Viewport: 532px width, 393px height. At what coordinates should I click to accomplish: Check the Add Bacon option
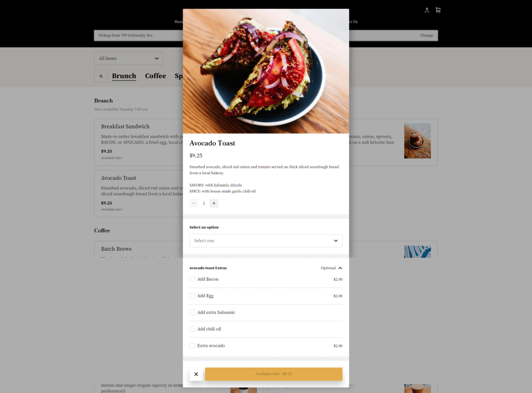[x=192, y=279]
